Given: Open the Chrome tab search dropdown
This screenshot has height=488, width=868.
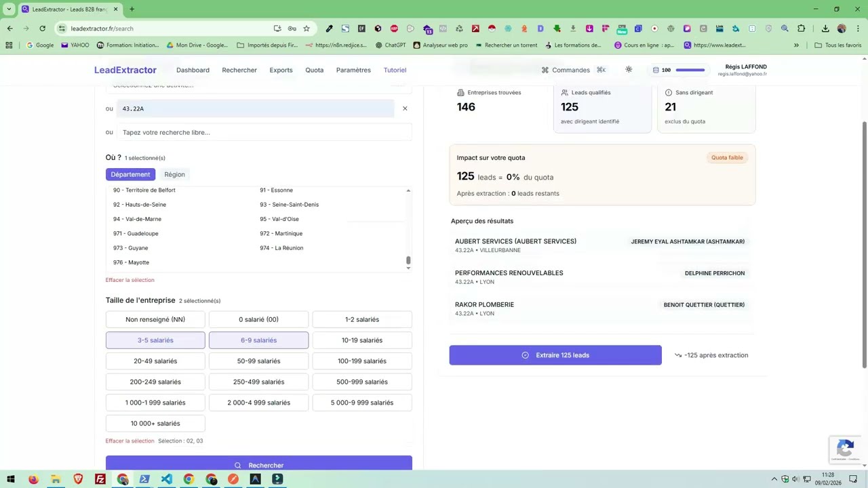Looking at the screenshot, I should click(9, 9).
